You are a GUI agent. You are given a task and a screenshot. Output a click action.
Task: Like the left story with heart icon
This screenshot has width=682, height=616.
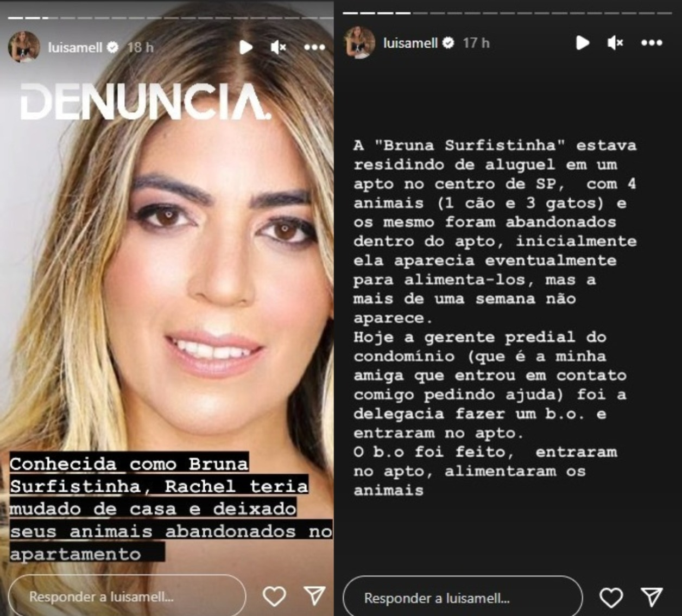(274, 596)
